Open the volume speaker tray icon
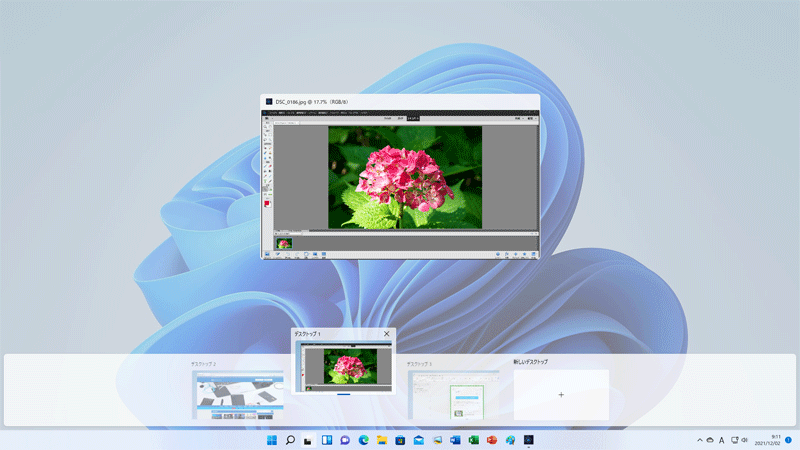This screenshot has height=450, width=800. pos(744,440)
